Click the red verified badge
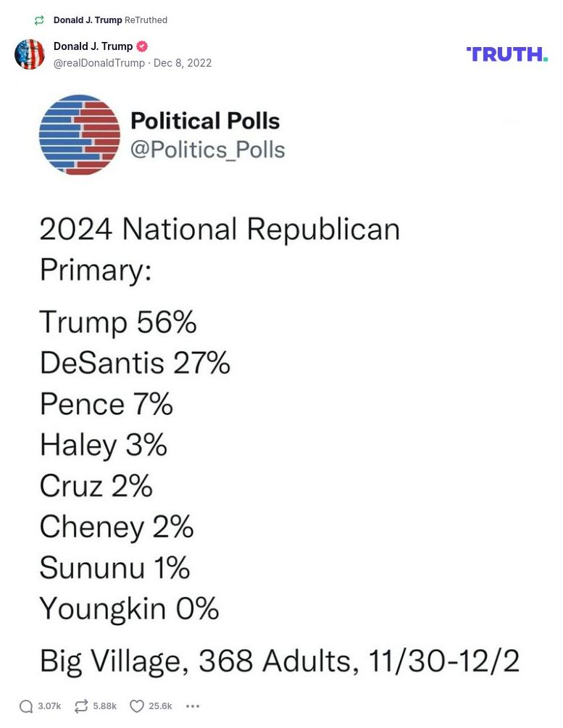Image resolution: width=563 pixels, height=728 pixels. (x=142, y=46)
